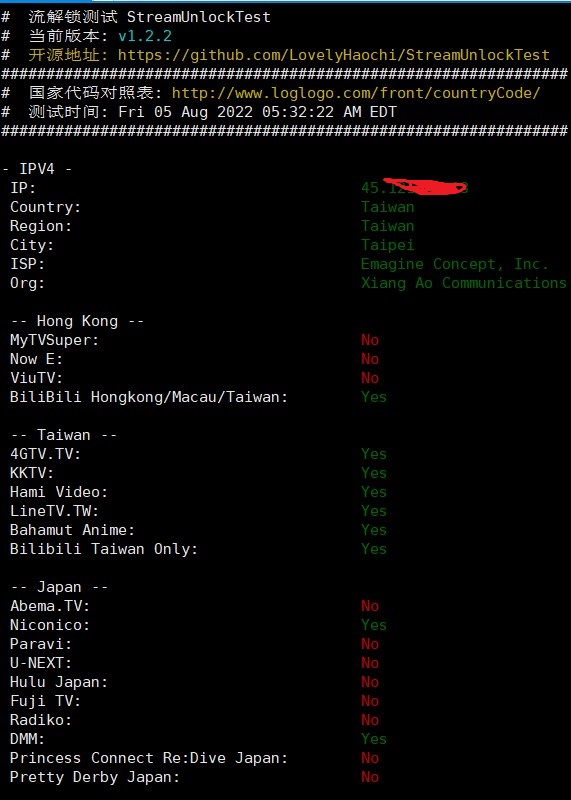Click the Princess Connect Re:Dive Japan label
571x800 pixels.
pyautogui.click(x=149, y=758)
